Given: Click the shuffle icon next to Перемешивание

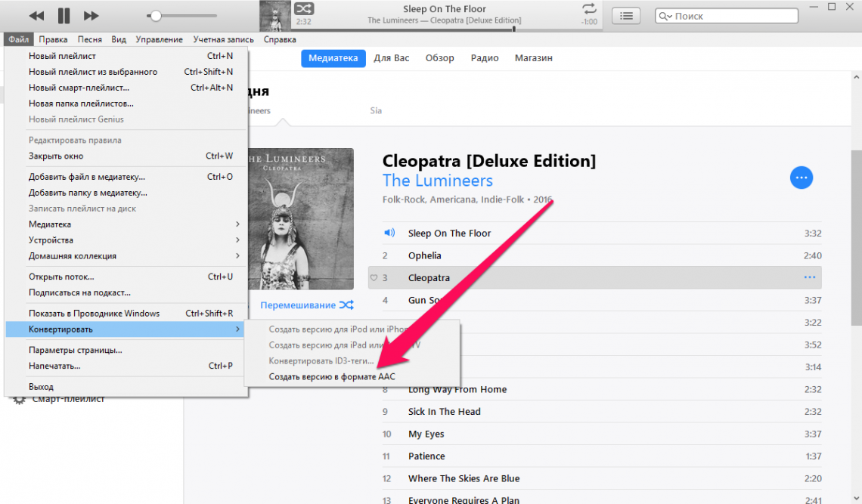Looking at the screenshot, I should (346, 305).
